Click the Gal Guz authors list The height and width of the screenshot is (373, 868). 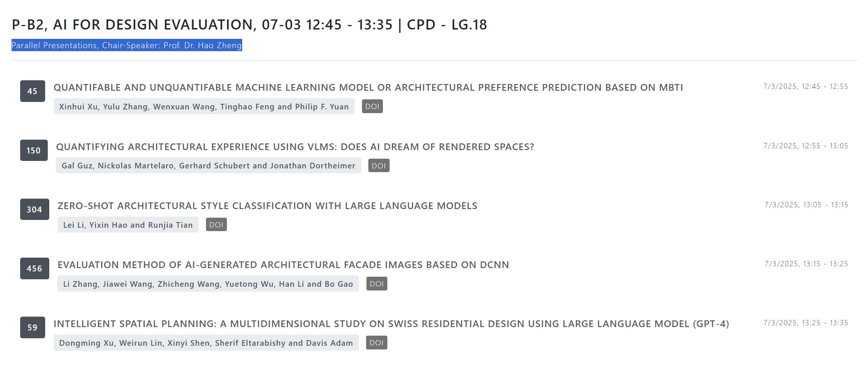[x=208, y=165]
